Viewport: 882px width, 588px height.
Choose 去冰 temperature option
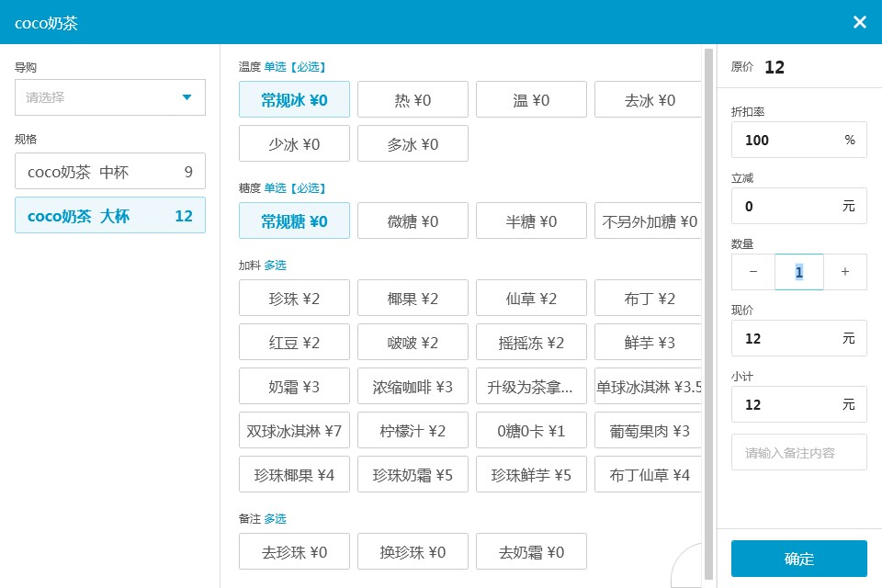[x=648, y=99]
